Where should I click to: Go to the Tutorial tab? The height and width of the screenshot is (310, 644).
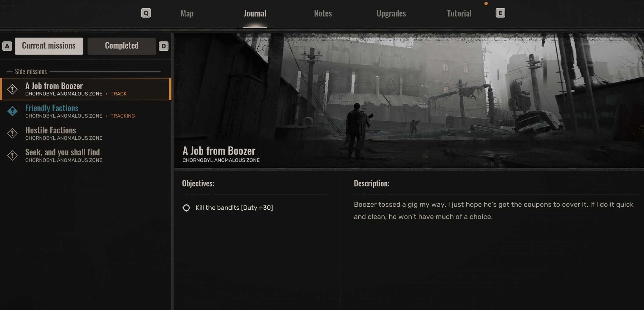pyautogui.click(x=459, y=13)
